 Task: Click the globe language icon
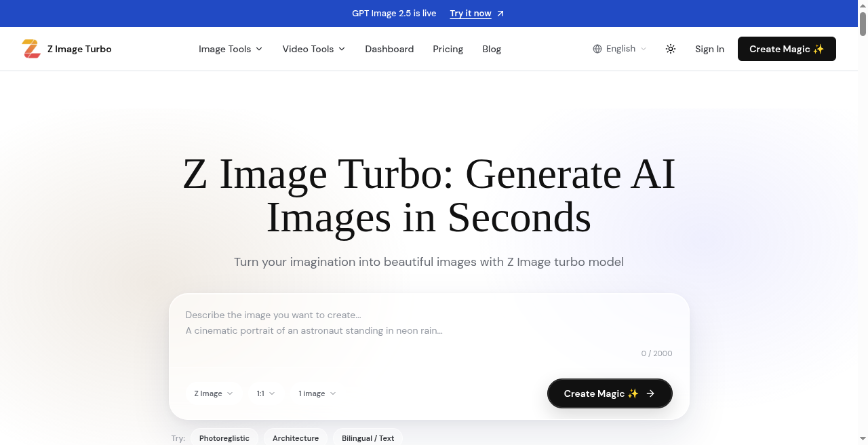pos(597,49)
